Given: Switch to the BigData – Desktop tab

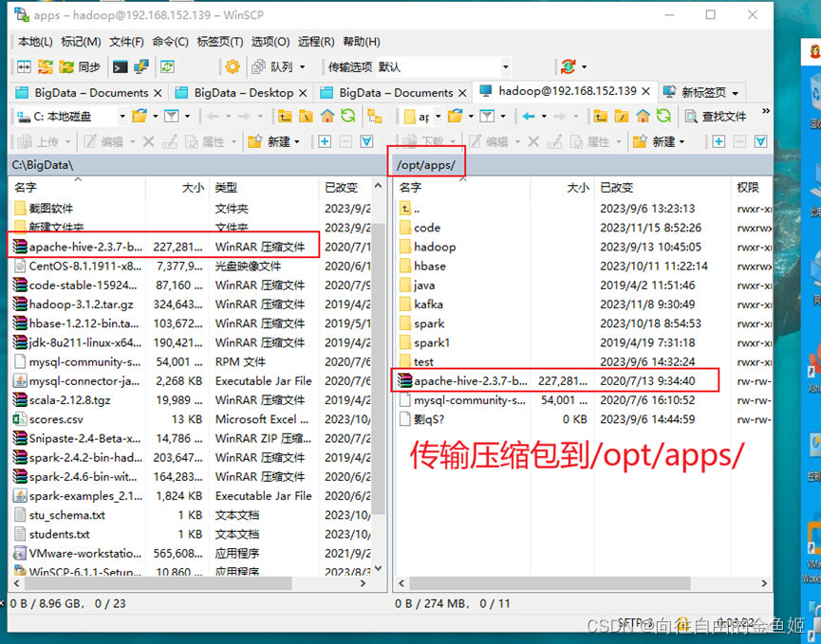Looking at the screenshot, I should coord(240,93).
